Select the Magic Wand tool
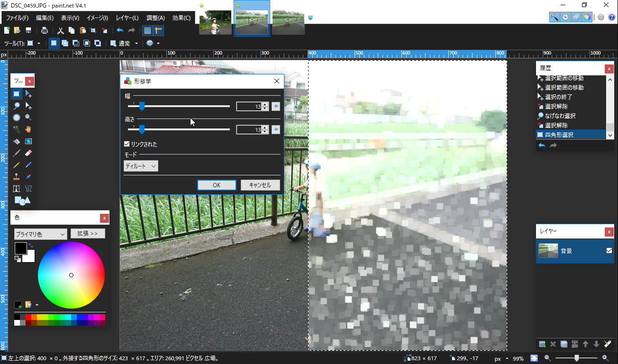This screenshot has height=364, width=618. click(17, 129)
